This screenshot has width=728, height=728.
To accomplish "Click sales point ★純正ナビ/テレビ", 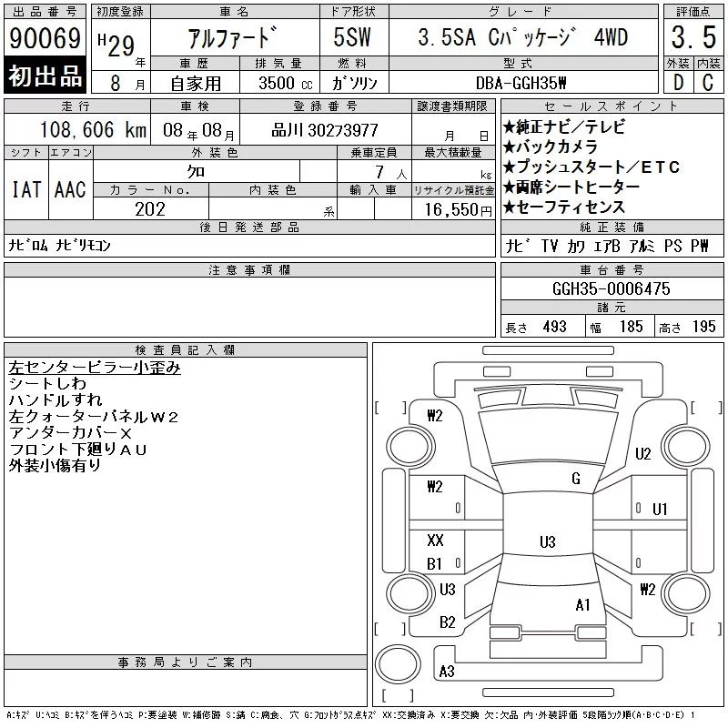I will [563, 126].
